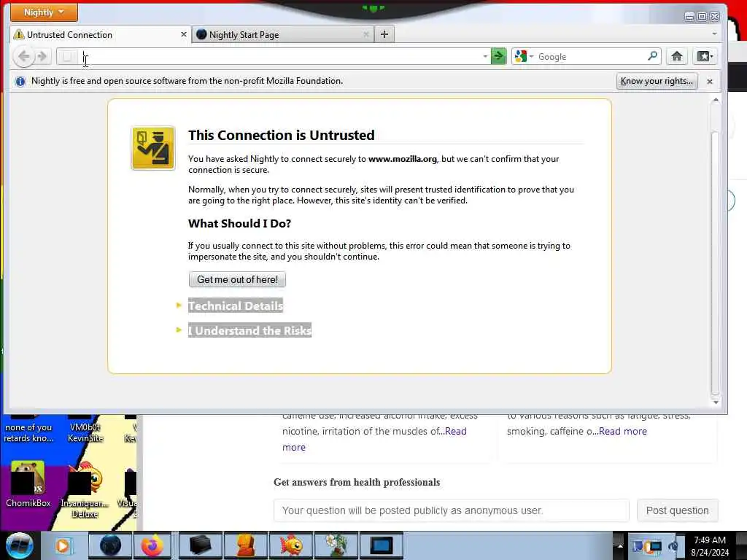
Task: Show hidden tray icons arrow
Action: click(x=620, y=546)
